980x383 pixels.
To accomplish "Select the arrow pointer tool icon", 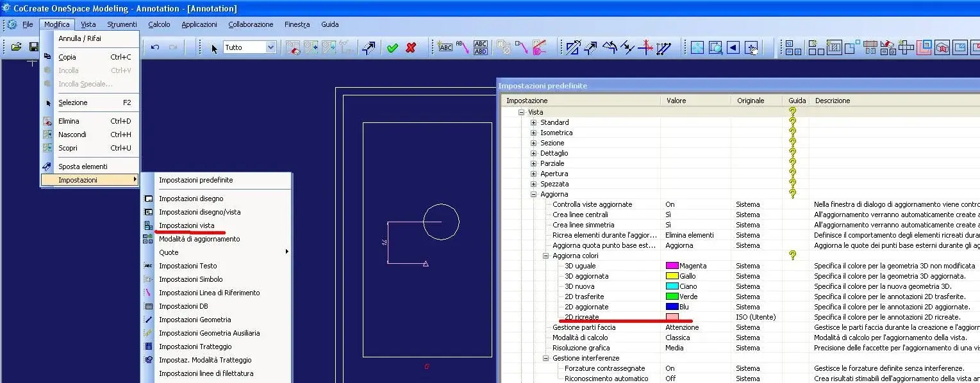I will click(215, 47).
